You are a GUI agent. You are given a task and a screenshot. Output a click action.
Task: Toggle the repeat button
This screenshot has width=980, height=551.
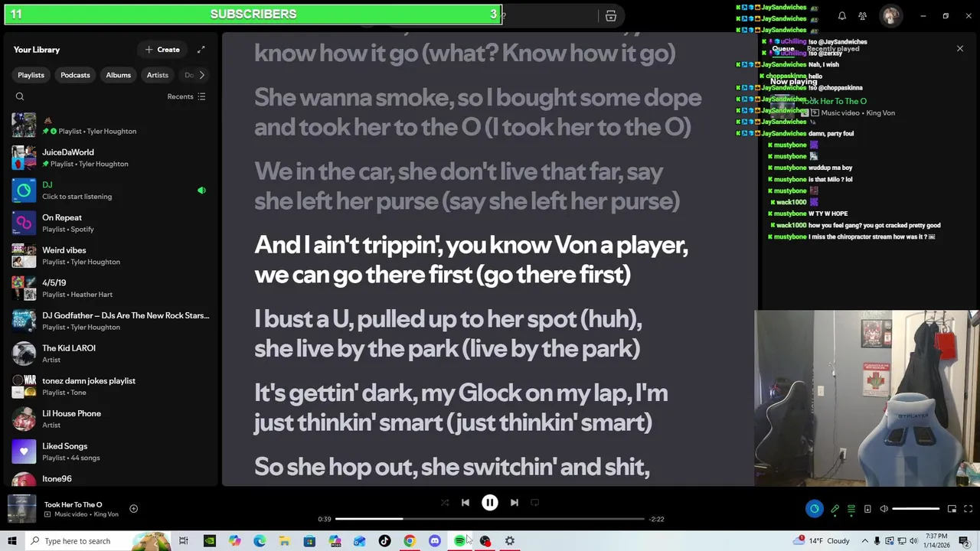[x=535, y=503]
